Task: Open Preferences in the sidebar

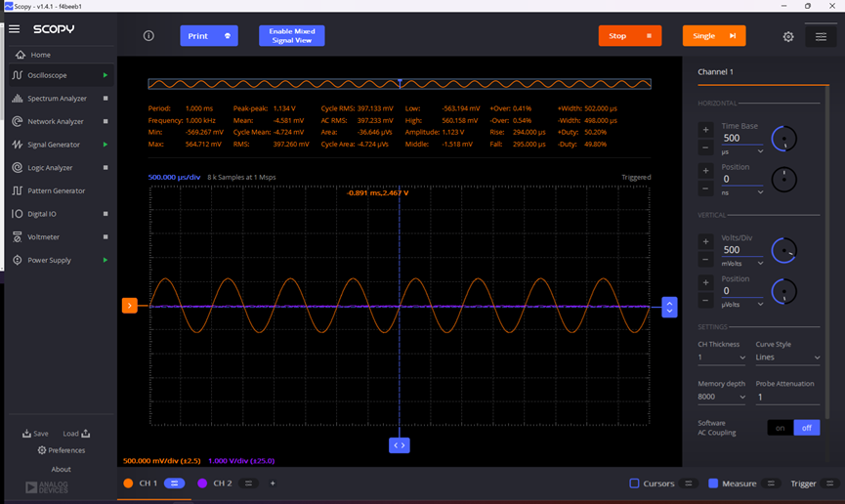Action: pyautogui.click(x=62, y=450)
